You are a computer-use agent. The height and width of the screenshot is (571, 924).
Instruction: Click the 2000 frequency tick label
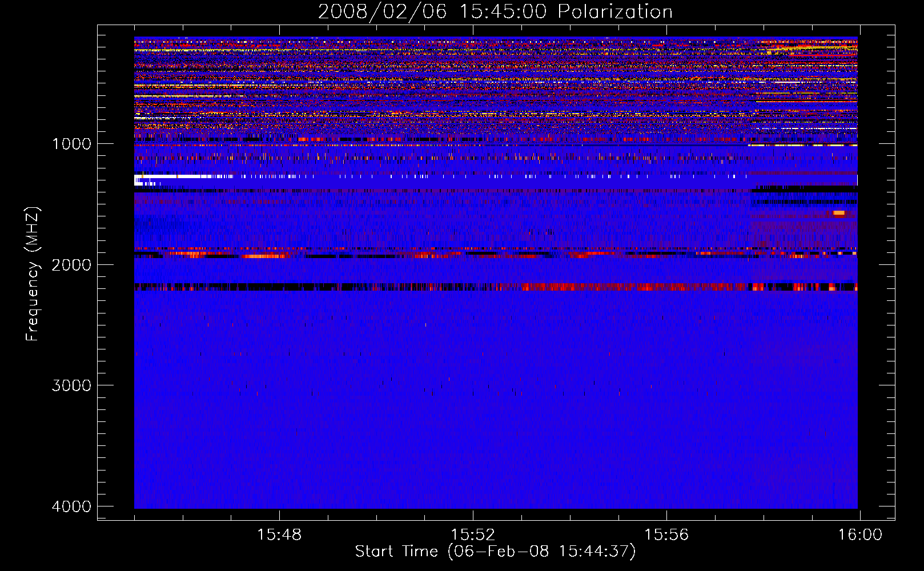point(71,264)
